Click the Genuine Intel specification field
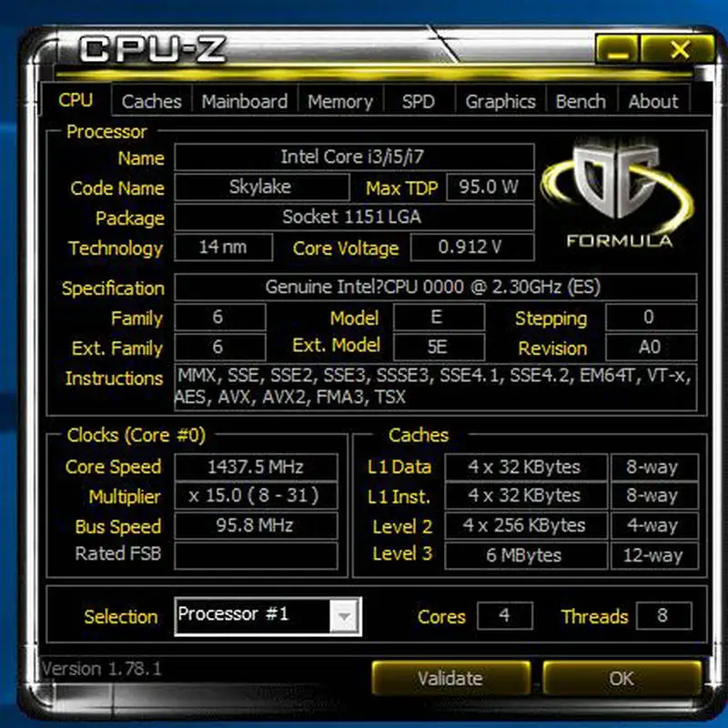Viewport: 728px width, 728px height. 436,287
